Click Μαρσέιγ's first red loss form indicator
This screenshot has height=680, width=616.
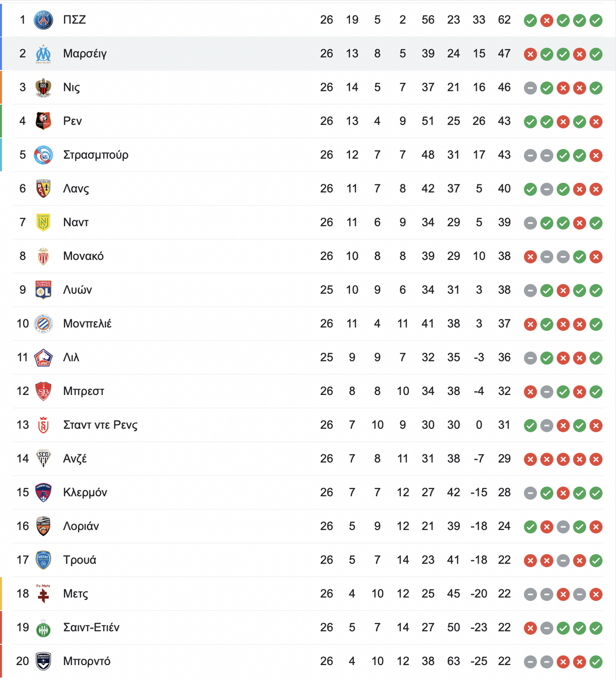[530, 54]
